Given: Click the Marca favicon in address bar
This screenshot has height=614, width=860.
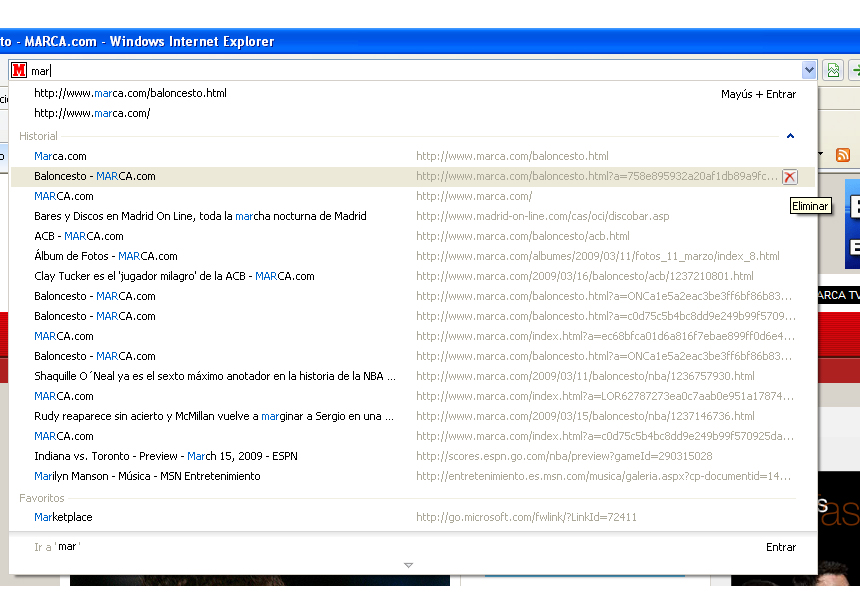Looking at the screenshot, I should [x=18, y=70].
